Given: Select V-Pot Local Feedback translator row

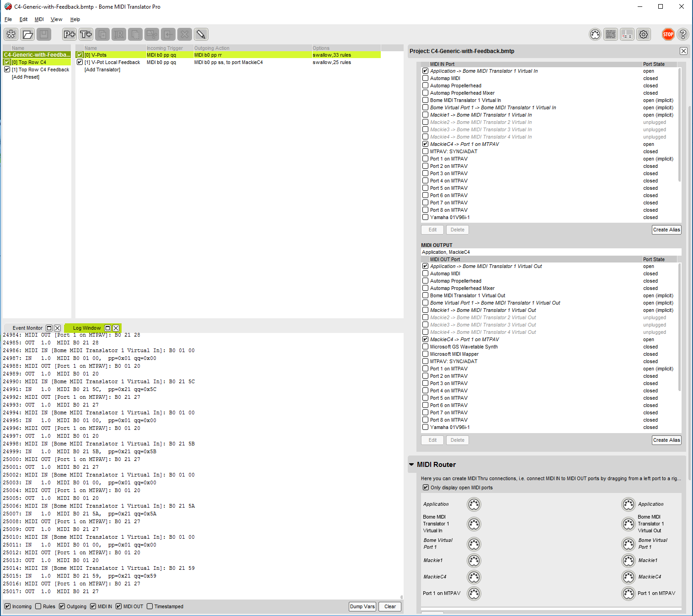Looking at the screenshot, I should click(x=228, y=62).
